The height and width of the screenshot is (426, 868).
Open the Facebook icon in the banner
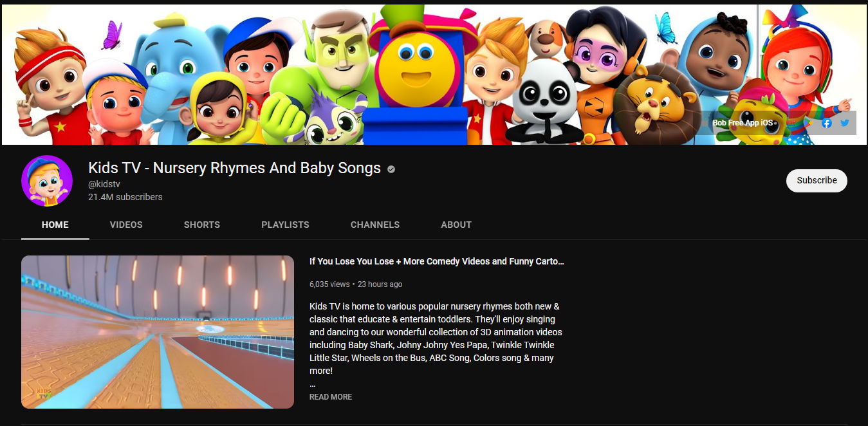coord(827,123)
